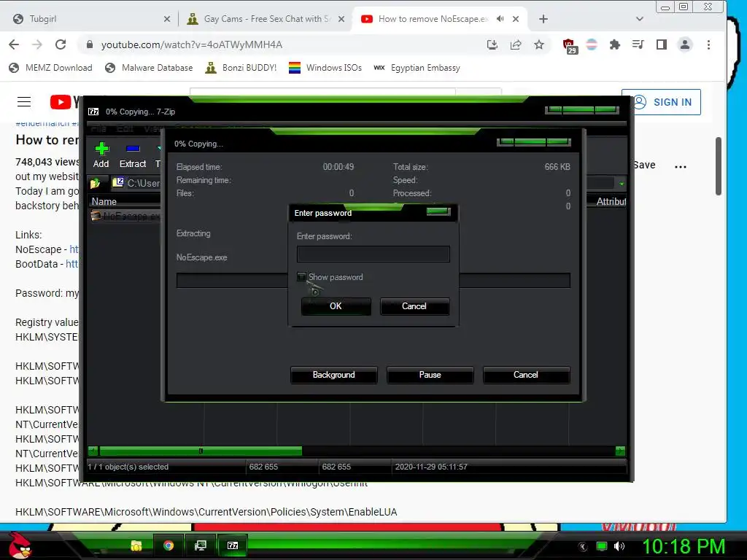Viewport: 747px width, 560px height.
Task: Click the right arrow of 7-Zip scrollbar
Action: tap(620, 451)
